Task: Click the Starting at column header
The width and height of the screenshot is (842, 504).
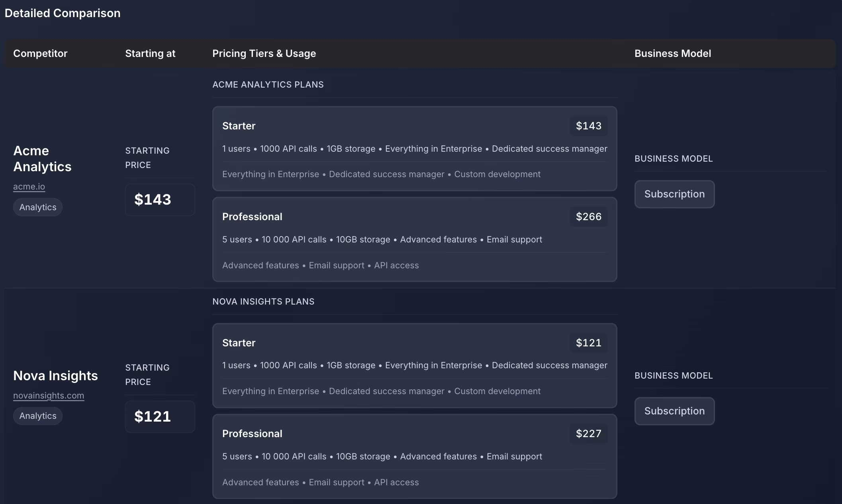Action: [x=150, y=53]
